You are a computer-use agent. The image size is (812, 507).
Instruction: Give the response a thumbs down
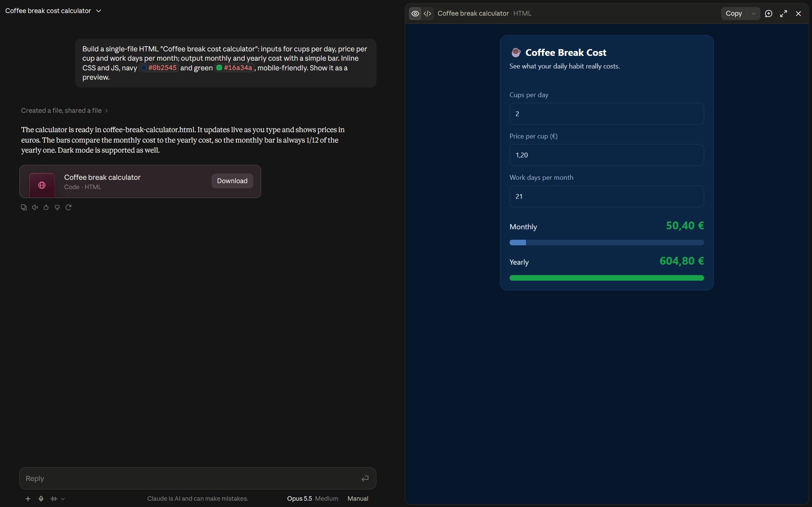[x=57, y=207]
